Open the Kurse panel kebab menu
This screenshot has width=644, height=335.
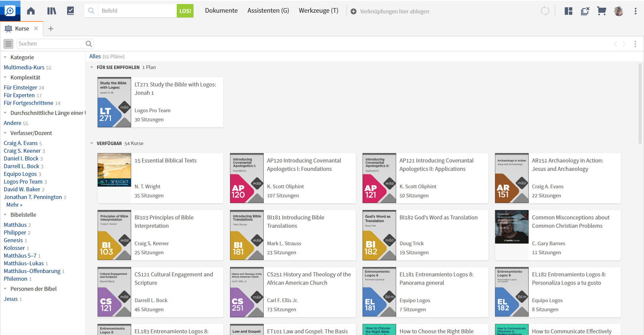[x=635, y=44]
